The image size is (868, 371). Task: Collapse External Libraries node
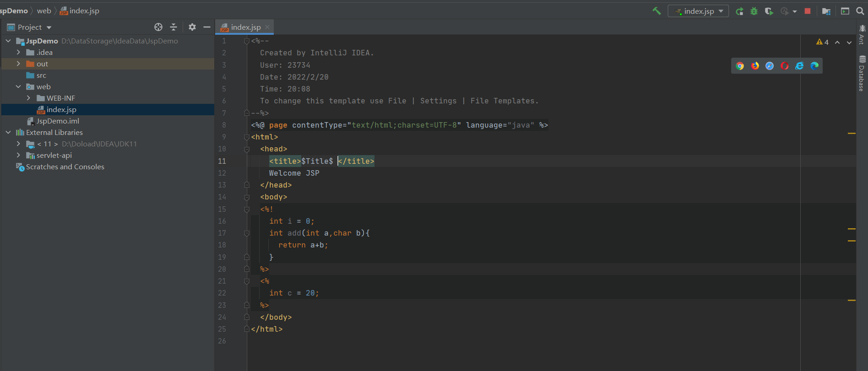[x=8, y=132]
